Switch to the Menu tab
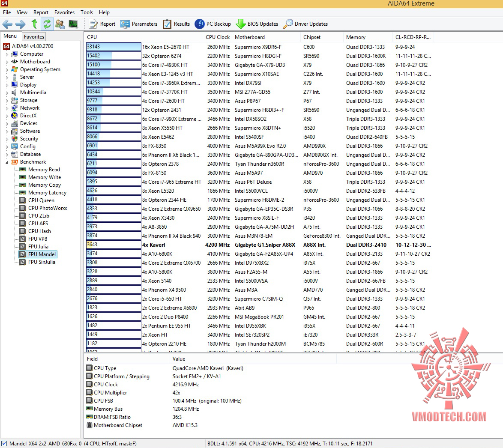This screenshot has width=503, height=448. click(10, 36)
